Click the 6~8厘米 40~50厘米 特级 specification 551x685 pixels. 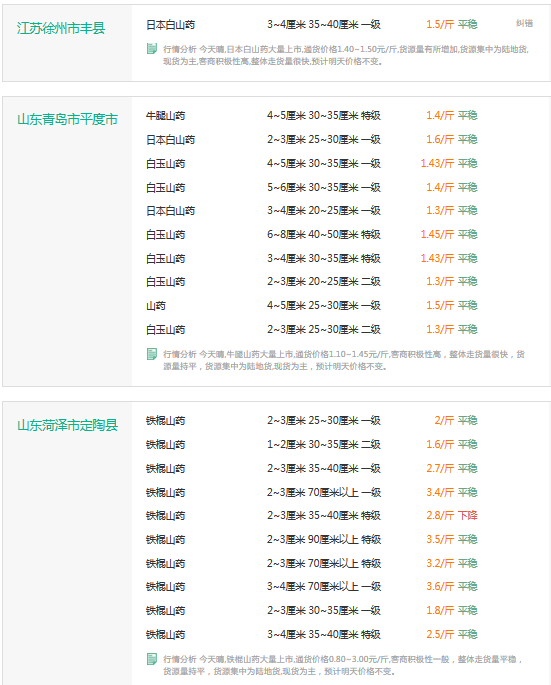[x=324, y=235]
